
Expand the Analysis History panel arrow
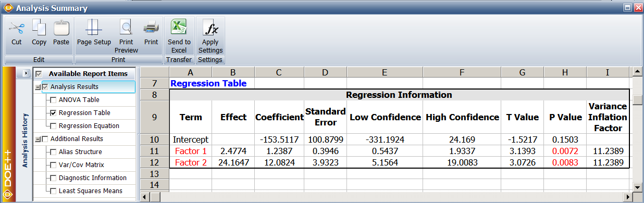point(26,73)
